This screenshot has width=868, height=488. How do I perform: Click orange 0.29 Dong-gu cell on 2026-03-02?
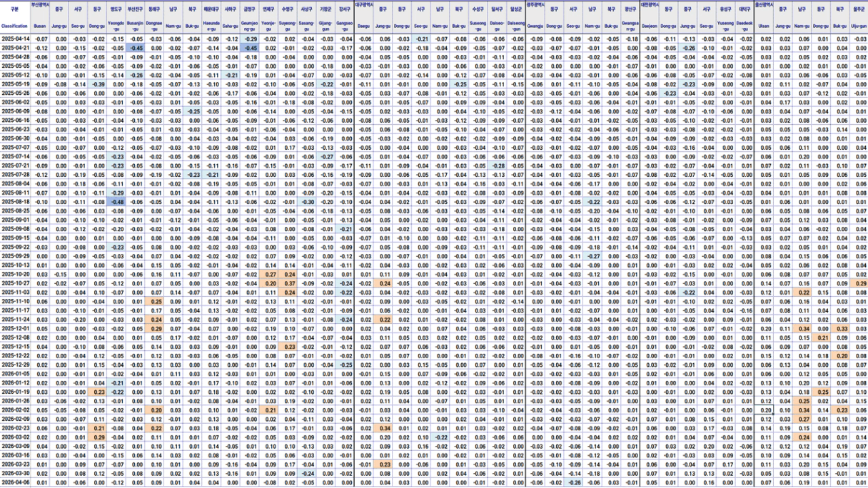[98, 437]
